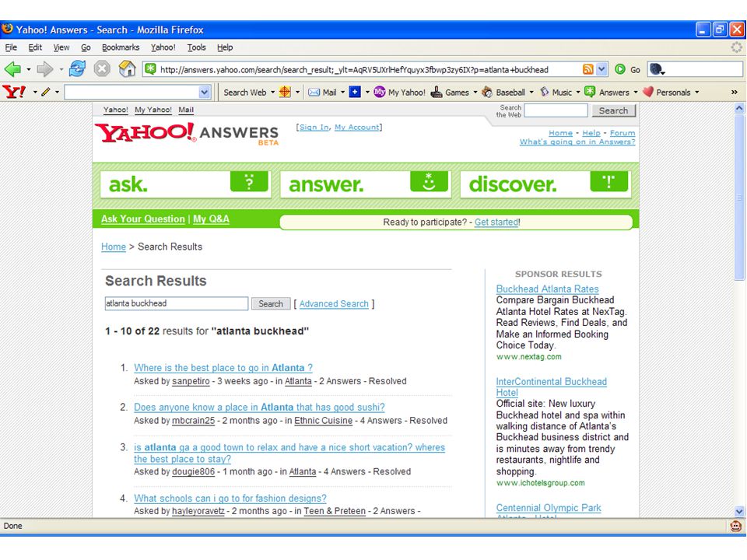Screen dimensions: 747x560
Task: Open Games on the Yahoo toolbar
Action: 450,93
